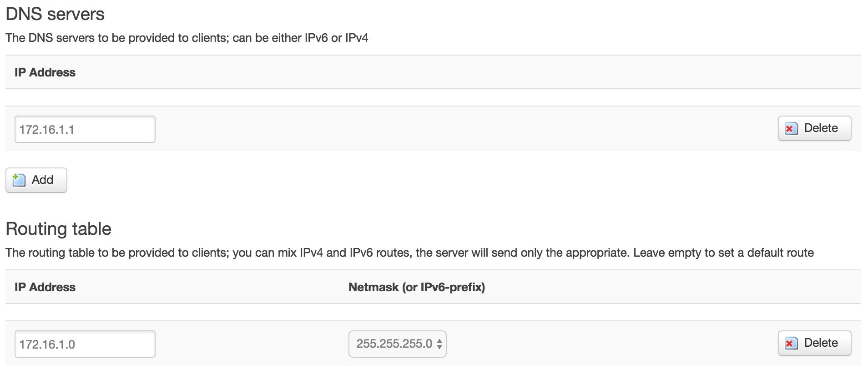Click the DNS servers section heading
The width and height of the screenshot is (868, 375).
coord(55,14)
